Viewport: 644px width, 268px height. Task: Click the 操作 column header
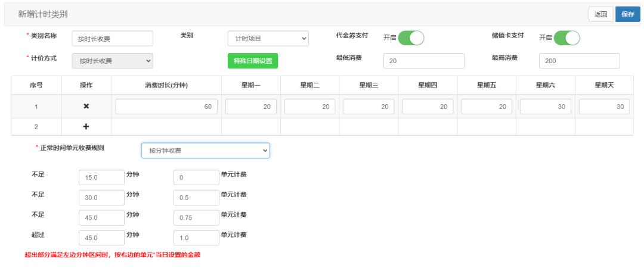point(86,85)
